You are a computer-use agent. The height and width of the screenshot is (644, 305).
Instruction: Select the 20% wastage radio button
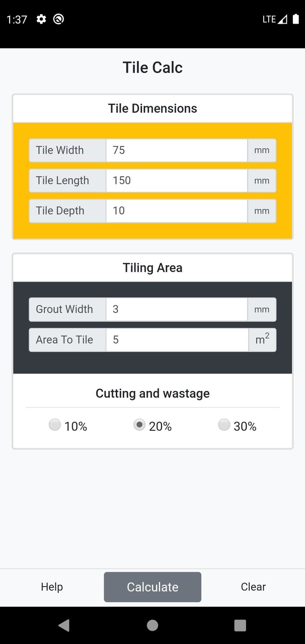[x=139, y=425]
